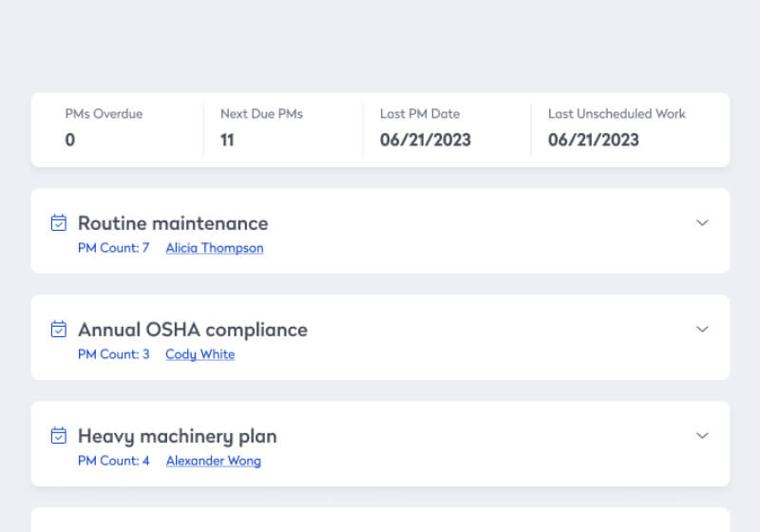This screenshot has width=760, height=532.
Task: Click the calendar icon beside Annual OSHA compliance
Action: [x=59, y=330]
